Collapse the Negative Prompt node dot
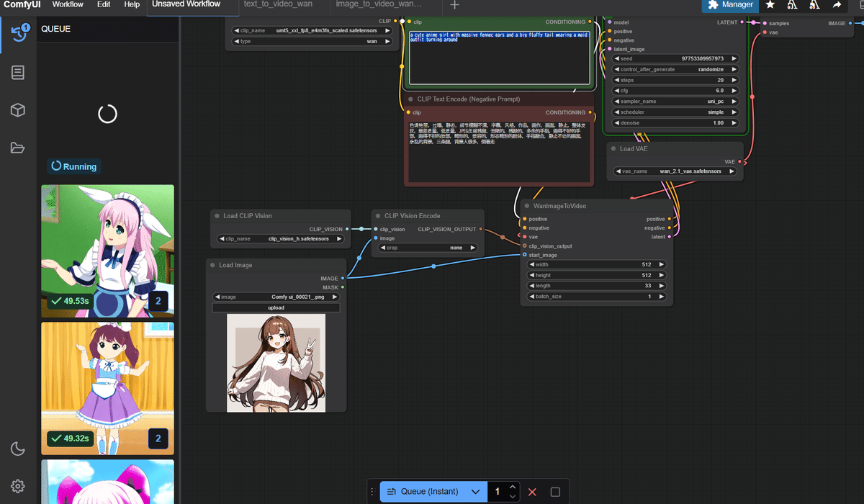The height and width of the screenshot is (504, 864). tap(410, 99)
